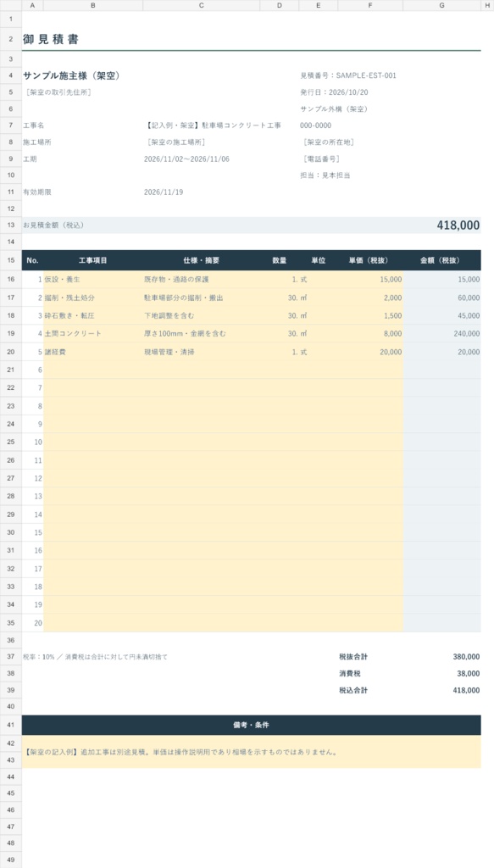Click the 既存物・通路の保護 description cell

click(x=202, y=280)
